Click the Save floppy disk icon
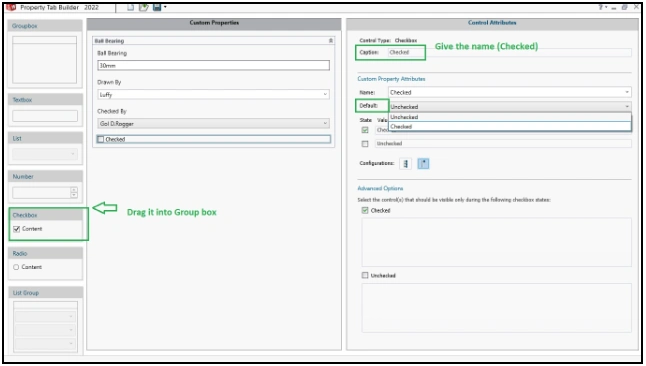 (157, 7)
